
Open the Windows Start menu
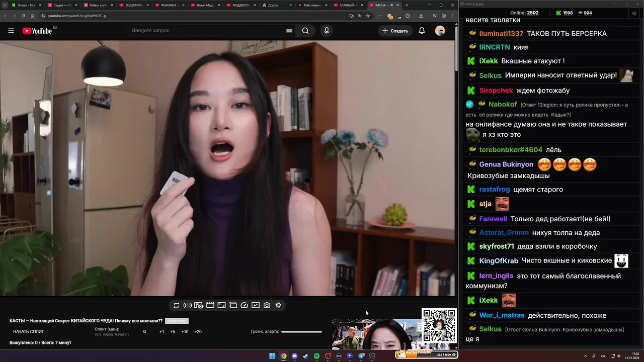tap(272, 356)
